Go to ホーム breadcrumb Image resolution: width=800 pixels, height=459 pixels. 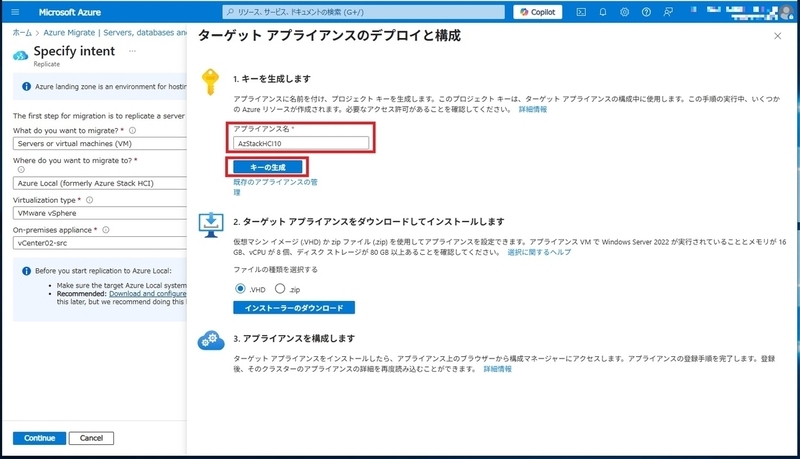click(22, 33)
